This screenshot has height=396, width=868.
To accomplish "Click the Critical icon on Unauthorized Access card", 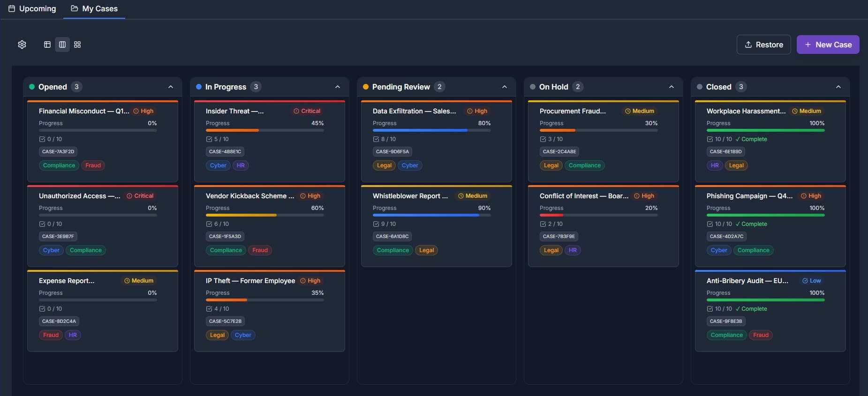I will [x=129, y=196].
